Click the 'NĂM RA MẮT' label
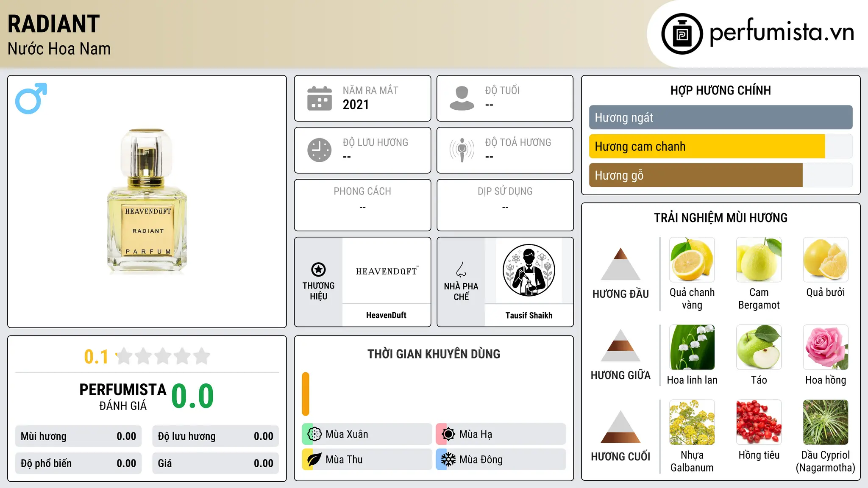 [x=371, y=90]
